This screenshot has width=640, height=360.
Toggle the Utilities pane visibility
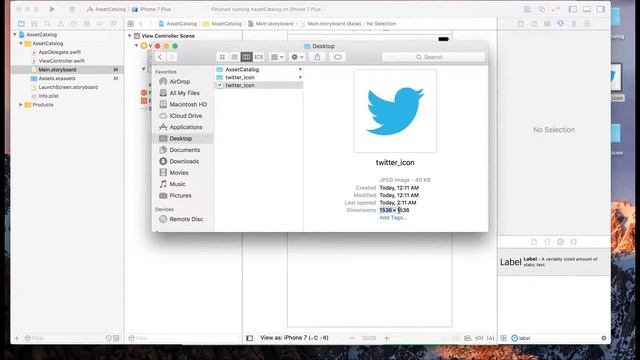click(x=600, y=9)
